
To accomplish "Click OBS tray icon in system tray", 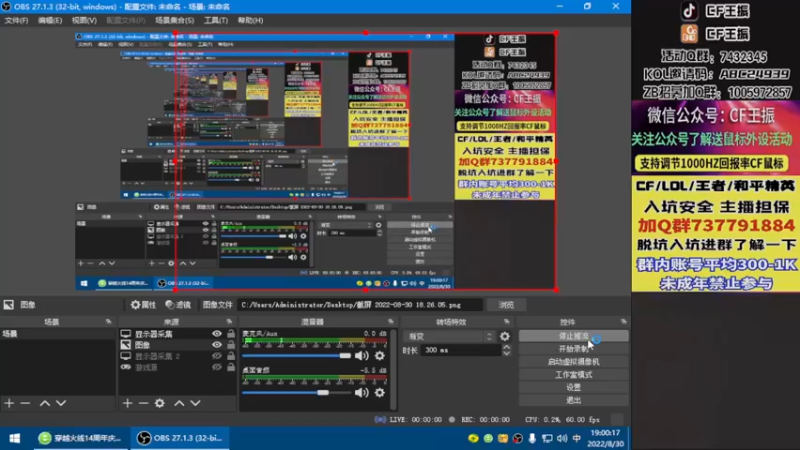I will [x=517, y=438].
